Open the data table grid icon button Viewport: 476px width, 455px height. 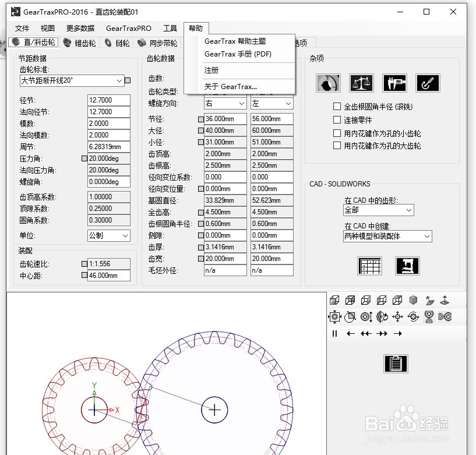pos(370,266)
